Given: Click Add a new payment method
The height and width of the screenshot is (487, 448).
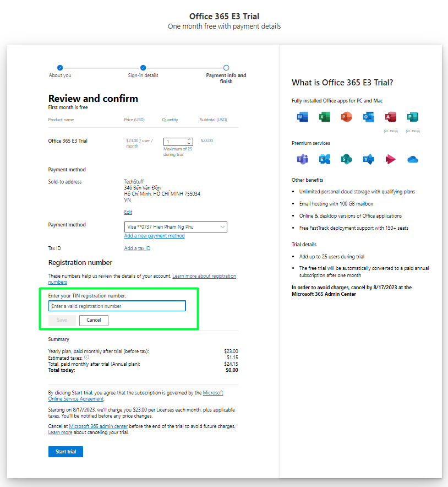Looking at the screenshot, I should click(x=154, y=236).
